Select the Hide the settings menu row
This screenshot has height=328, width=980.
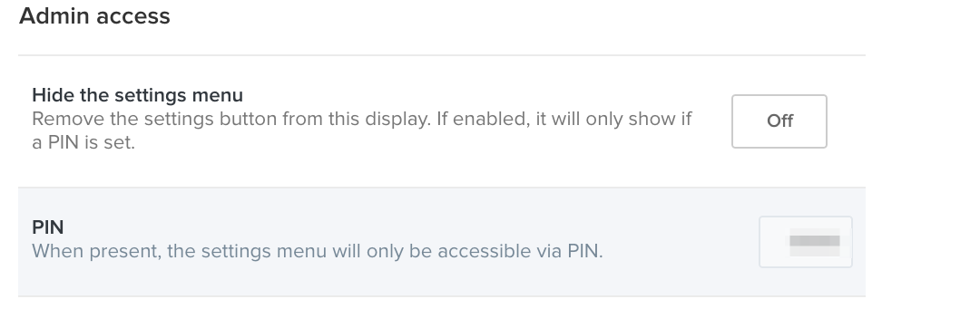click(442, 121)
